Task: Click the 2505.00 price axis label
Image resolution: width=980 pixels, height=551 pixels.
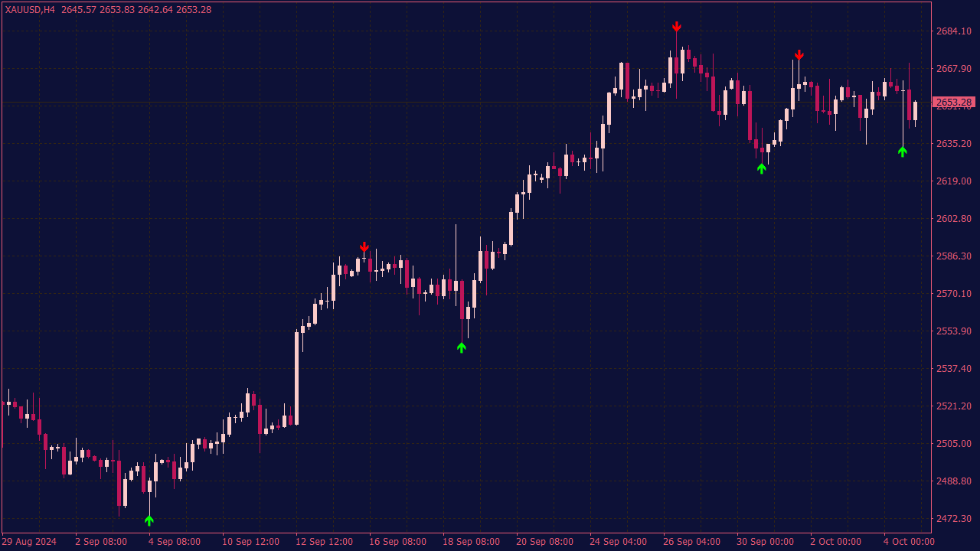Action: click(x=954, y=444)
